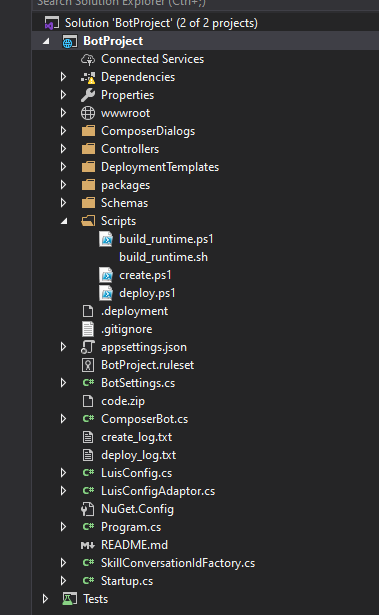Image resolution: width=379 pixels, height=615 pixels.
Task: Expand the Startup.cs node
Action: [64, 581]
